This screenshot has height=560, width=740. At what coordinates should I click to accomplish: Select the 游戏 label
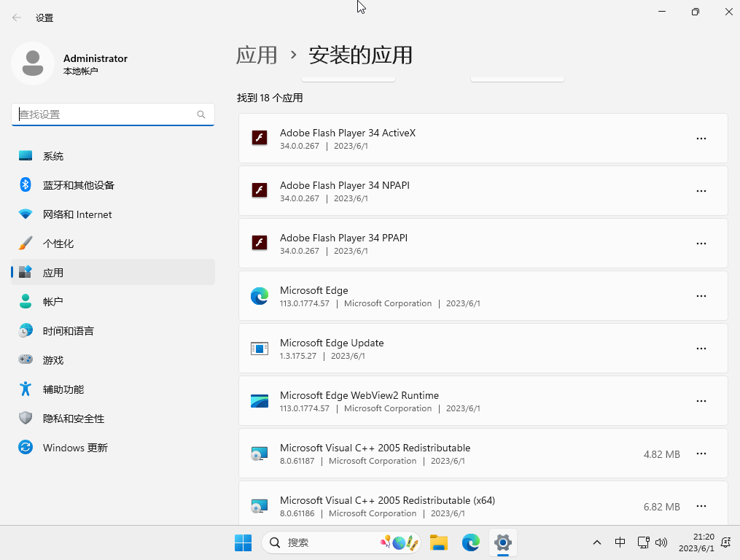(53, 360)
